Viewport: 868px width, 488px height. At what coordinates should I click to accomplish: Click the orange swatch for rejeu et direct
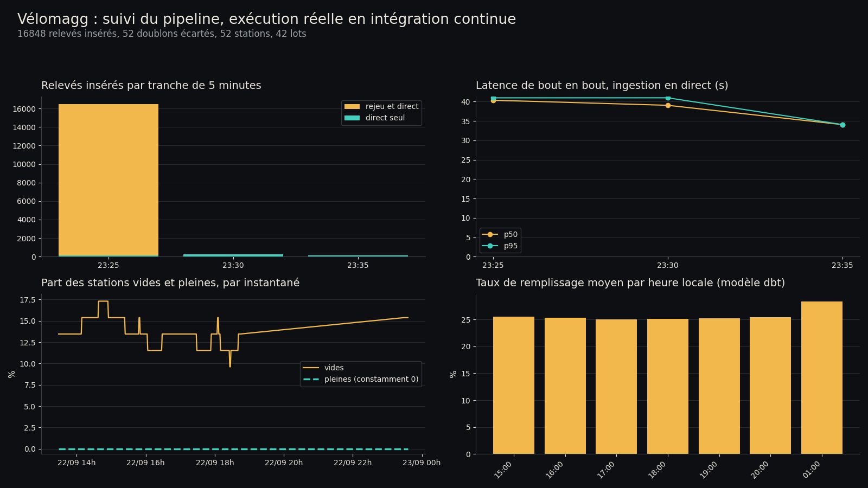point(352,107)
